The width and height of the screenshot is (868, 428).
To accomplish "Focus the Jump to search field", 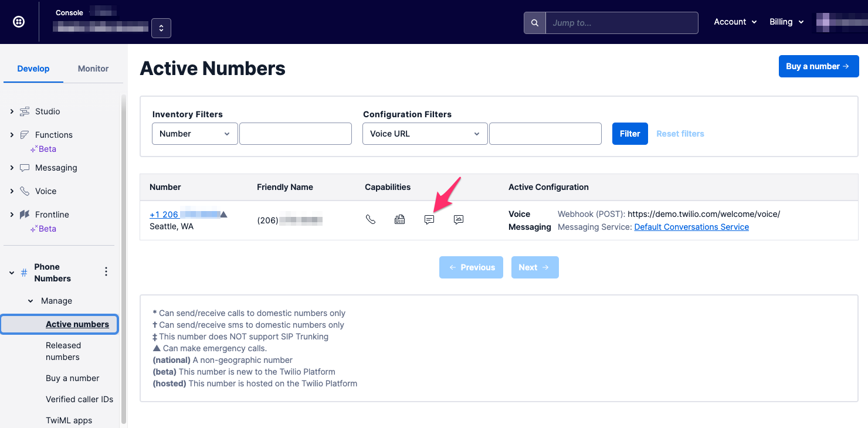I will pyautogui.click(x=622, y=23).
